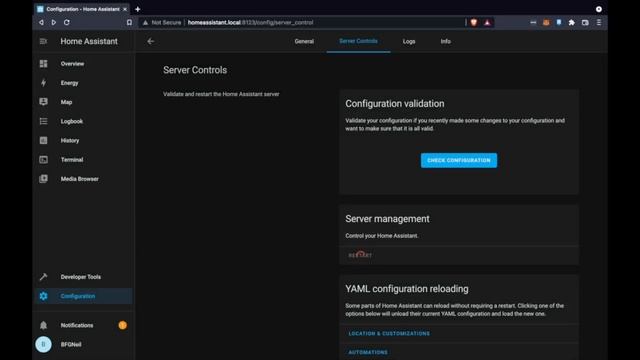This screenshot has height=360, width=640.
Task: Click the Server management heading
Action: click(387, 219)
